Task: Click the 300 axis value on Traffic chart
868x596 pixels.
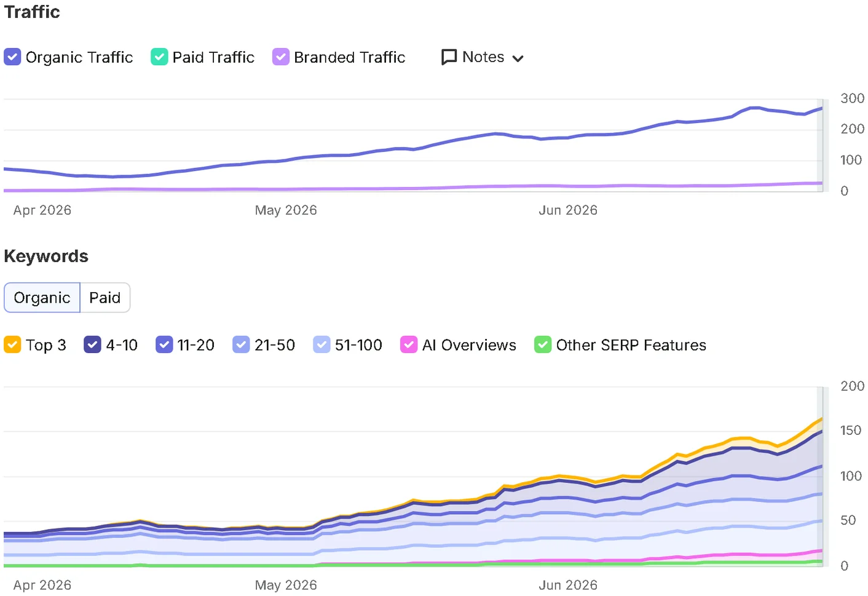Action: click(853, 98)
